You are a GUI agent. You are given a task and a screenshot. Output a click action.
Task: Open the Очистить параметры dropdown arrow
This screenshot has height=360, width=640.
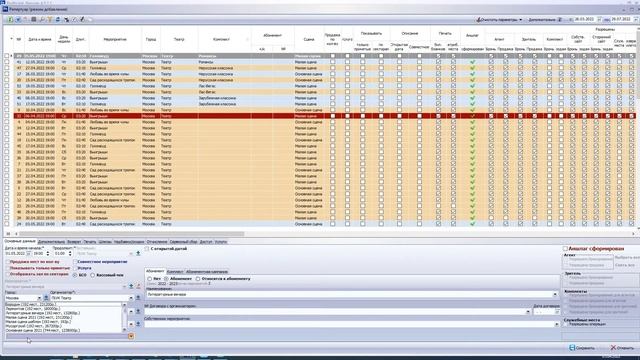click(x=520, y=20)
